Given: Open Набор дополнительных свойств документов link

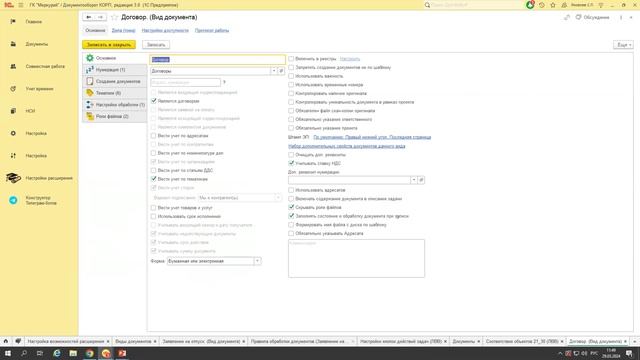Looking at the screenshot, I should coord(347,146).
